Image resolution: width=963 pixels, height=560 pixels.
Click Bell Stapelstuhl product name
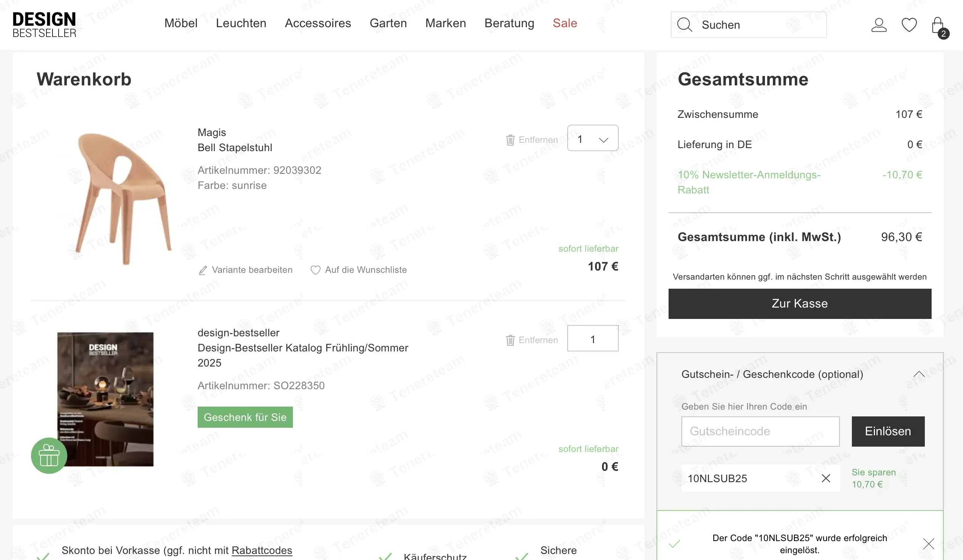[235, 147]
